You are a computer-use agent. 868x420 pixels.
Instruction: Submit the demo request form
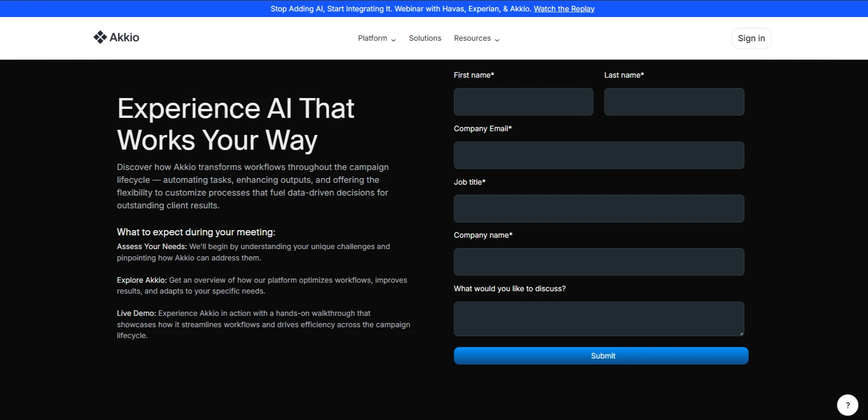(x=601, y=356)
